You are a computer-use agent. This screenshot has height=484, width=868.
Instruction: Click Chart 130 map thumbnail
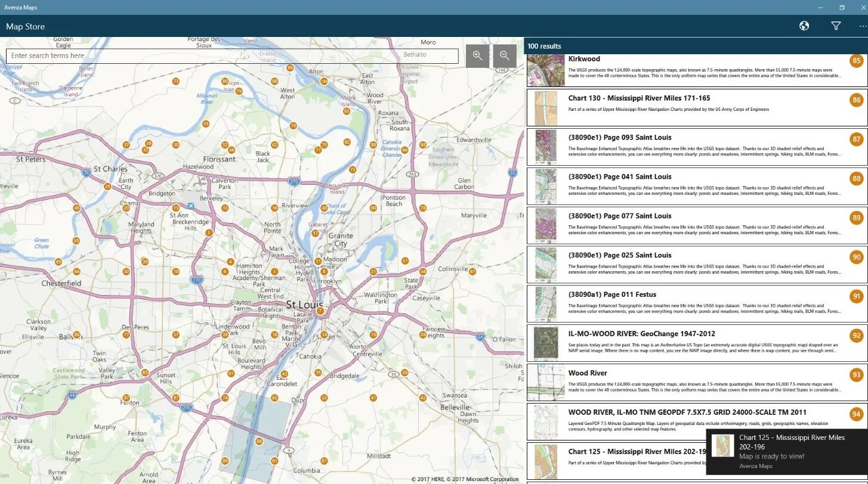pos(546,107)
